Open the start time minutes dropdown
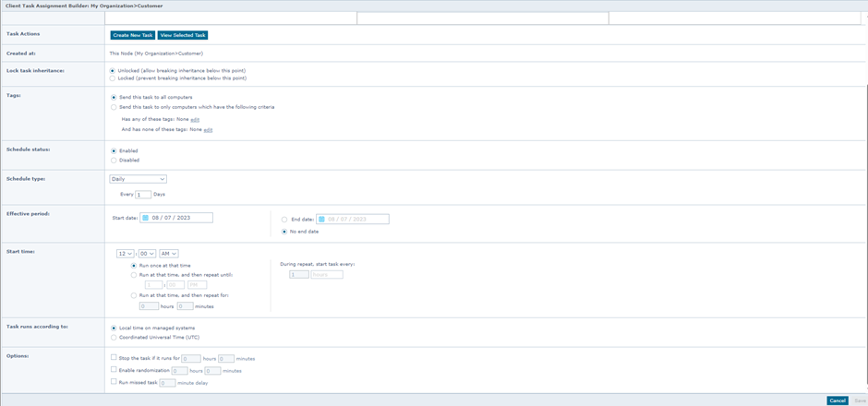The height and width of the screenshot is (406, 868). 147,253
